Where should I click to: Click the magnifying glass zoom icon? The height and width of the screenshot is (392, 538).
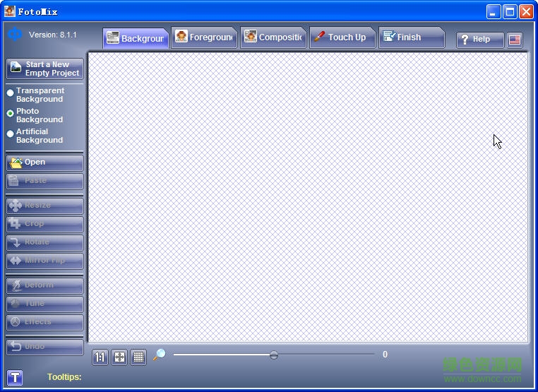point(159,355)
